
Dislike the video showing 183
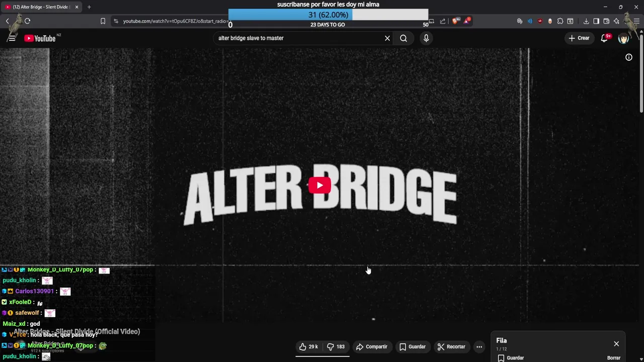(x=336, y=347)
